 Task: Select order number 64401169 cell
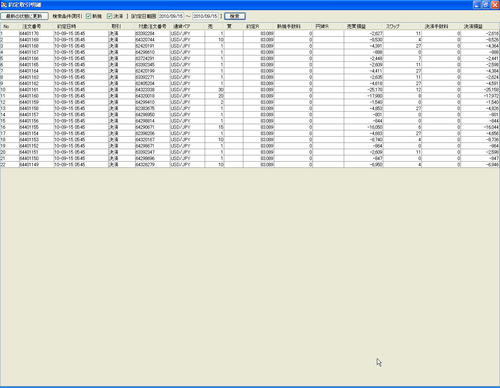(36, 40)
